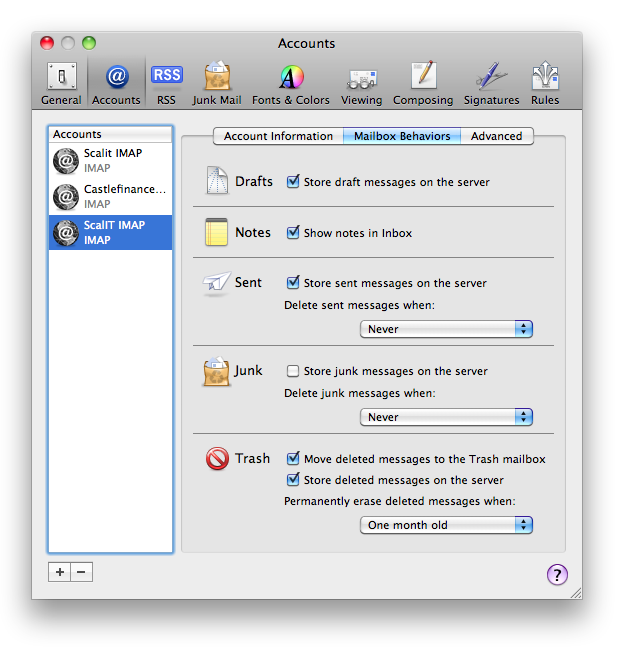Click the window resize grip corner
The width and height of the screenshot is (625, 658).
[x=576, y=593]
